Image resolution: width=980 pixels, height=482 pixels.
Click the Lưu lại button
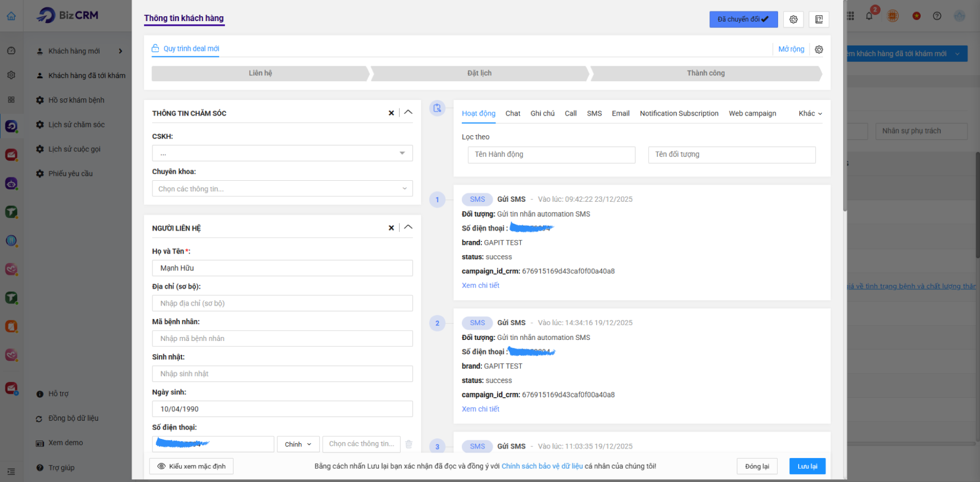tap(807, 466)
